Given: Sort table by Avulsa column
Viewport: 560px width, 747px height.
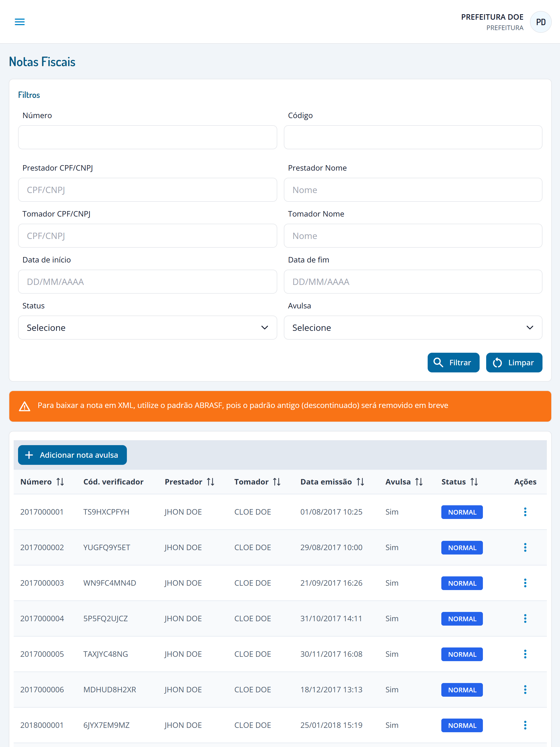Looking at the screenshot, I should 419,482.
